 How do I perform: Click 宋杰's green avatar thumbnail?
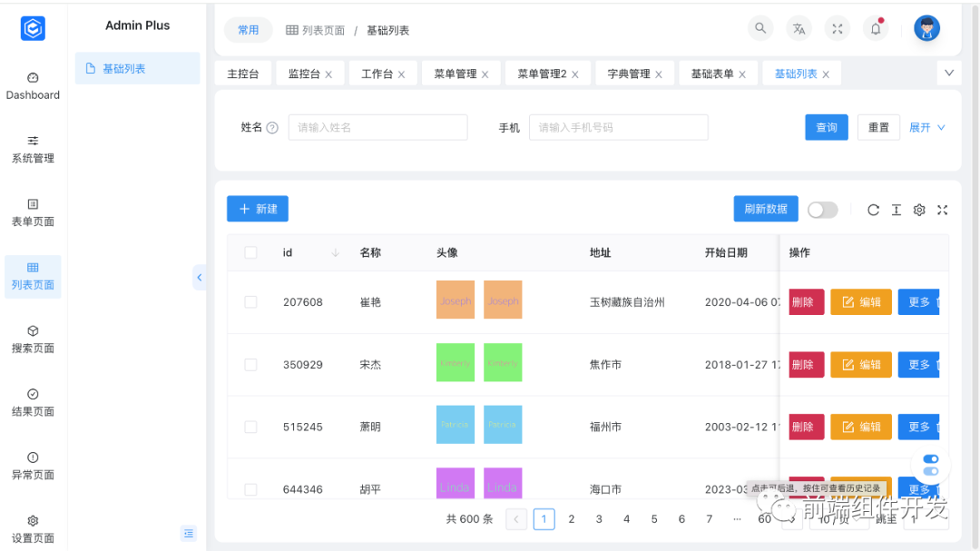(455, 363)
